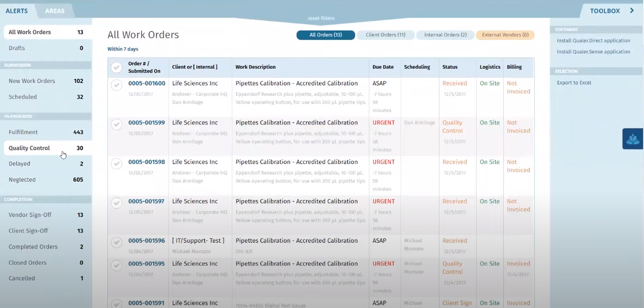The width and height of the screenshot is (644, 308).
Task: Open work order 0005-001595
Action: (146, 264)
